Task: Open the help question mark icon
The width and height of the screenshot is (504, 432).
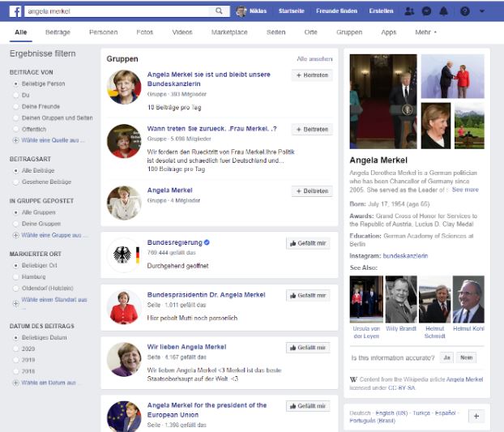Action: click(465, 11)
